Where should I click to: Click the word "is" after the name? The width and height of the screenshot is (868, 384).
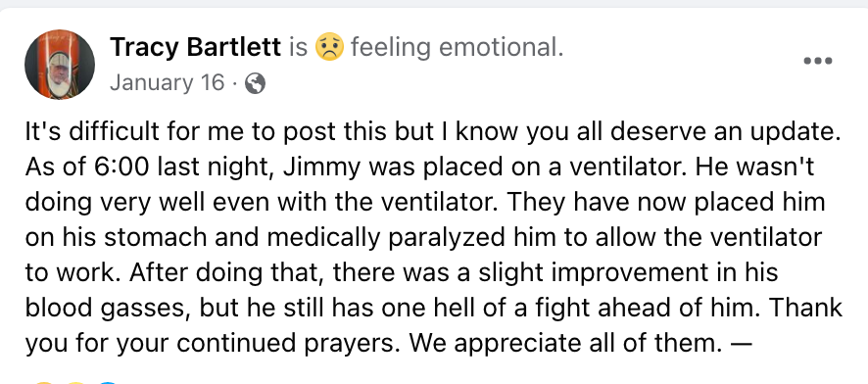[x=298, y=48]
